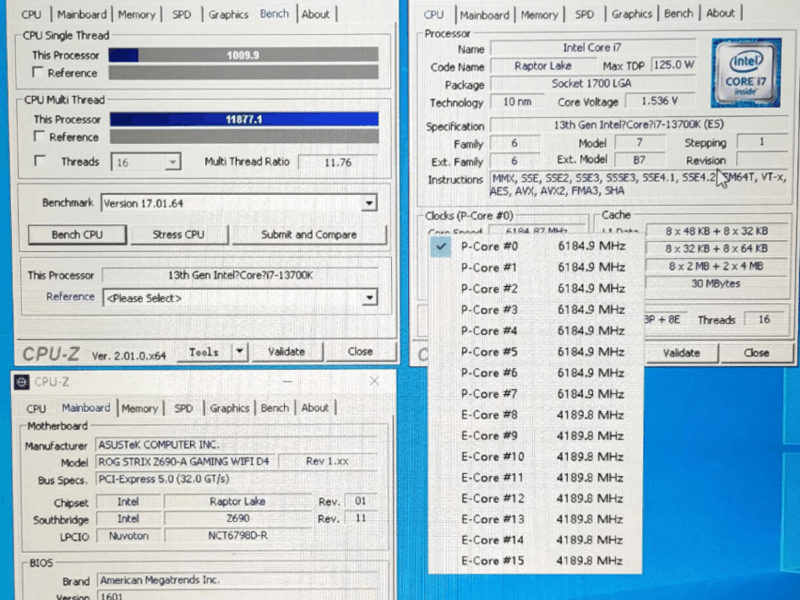Open About tab in Processor window
The height and width of the screenshot is (600, 800).
(720, 13)
